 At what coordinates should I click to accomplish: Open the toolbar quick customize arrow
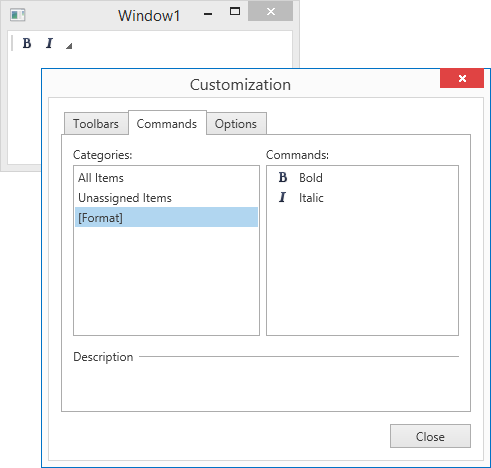coord(69,46)
